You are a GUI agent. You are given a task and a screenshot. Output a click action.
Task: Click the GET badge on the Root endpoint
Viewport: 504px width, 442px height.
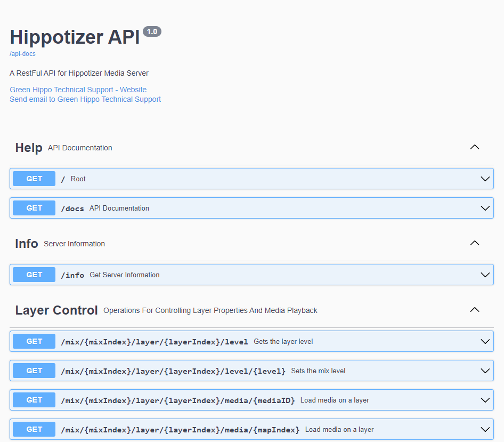click(34, 179)
